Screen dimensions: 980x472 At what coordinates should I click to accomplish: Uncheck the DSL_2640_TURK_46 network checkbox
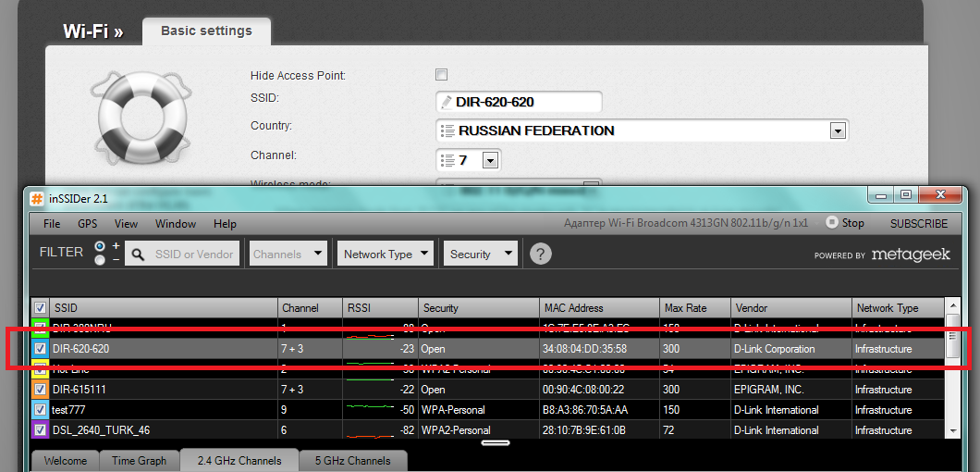pos(40,430)
